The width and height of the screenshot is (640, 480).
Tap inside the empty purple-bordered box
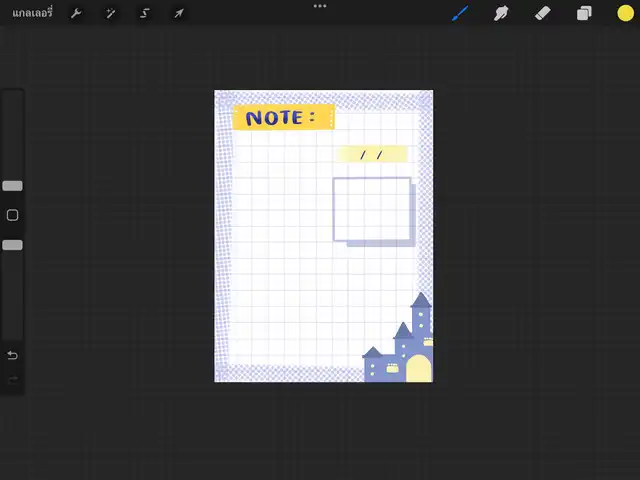point(371,209)
